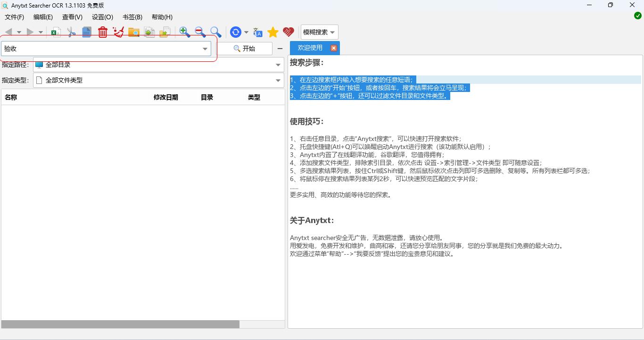
Task: Close the 欢迎使用 tab
Action: [x=334, y=48]
